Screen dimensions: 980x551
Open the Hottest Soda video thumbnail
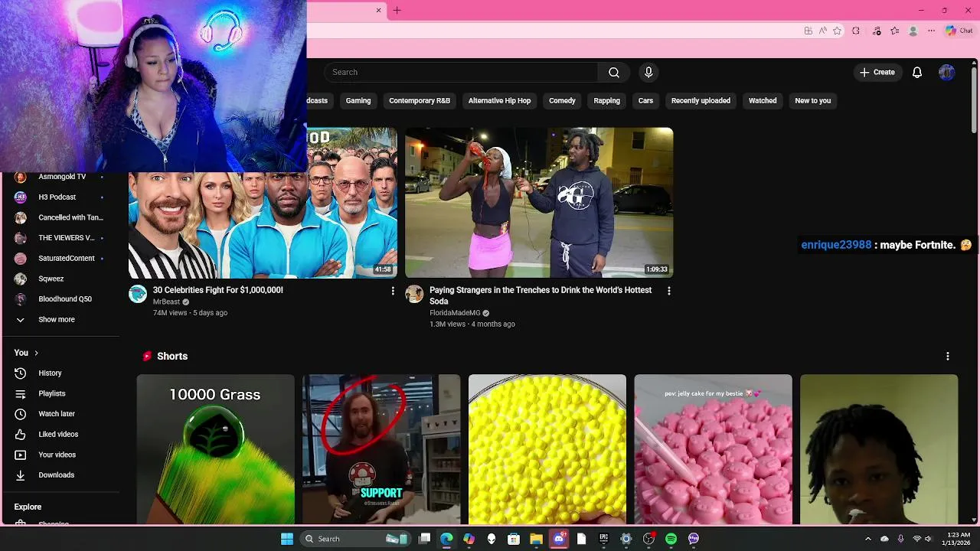(539, 202)
